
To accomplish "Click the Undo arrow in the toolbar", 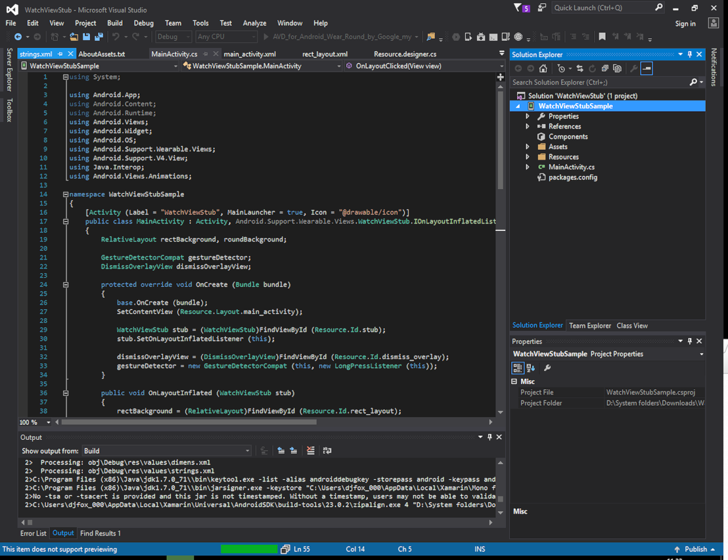I will coord(116,37).
